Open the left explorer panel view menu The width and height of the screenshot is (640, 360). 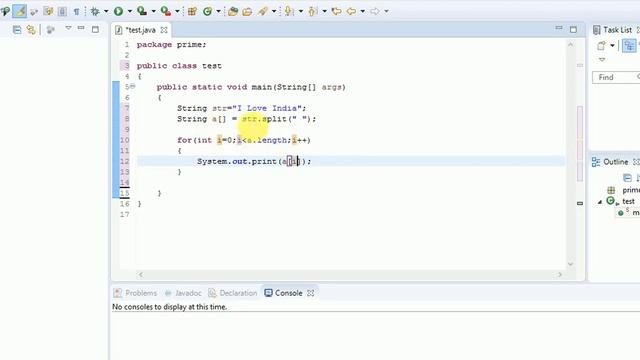[68, 28]
